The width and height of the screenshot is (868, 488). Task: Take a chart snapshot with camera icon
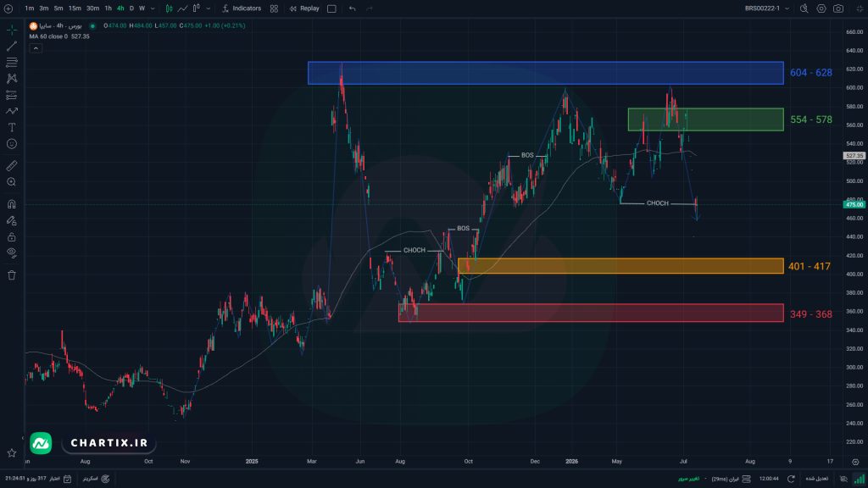(x=838, y=8)
